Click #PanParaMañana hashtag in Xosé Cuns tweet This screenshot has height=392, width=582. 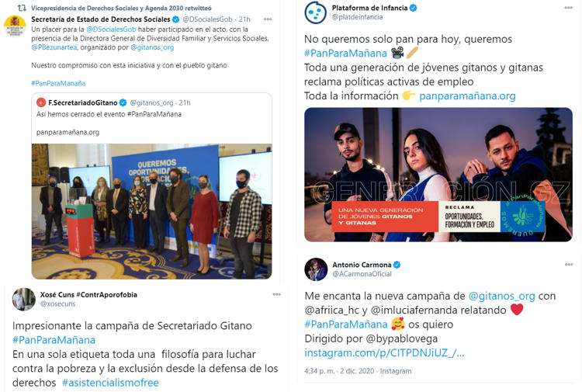[54, 340]
